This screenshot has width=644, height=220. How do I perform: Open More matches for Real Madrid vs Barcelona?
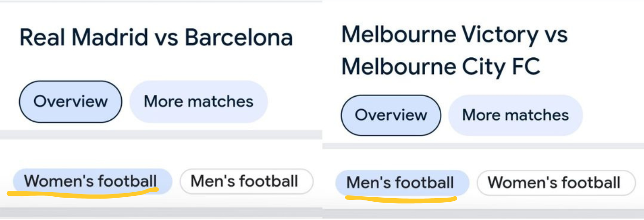point(198,102)
